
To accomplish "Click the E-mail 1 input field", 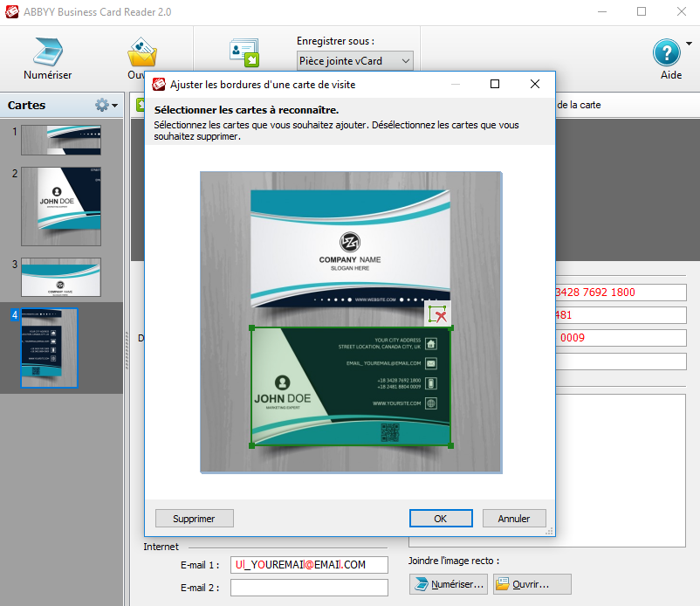I will click(309, 565).
